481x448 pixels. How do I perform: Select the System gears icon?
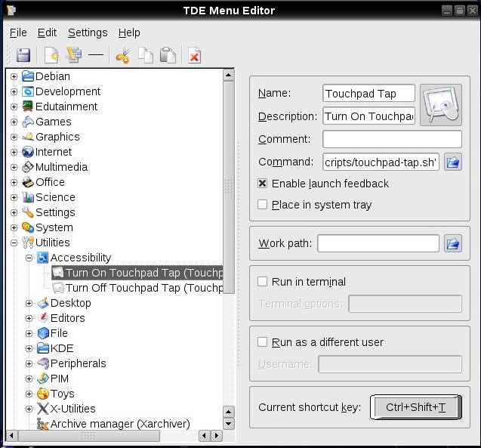(x=28, y=227)
